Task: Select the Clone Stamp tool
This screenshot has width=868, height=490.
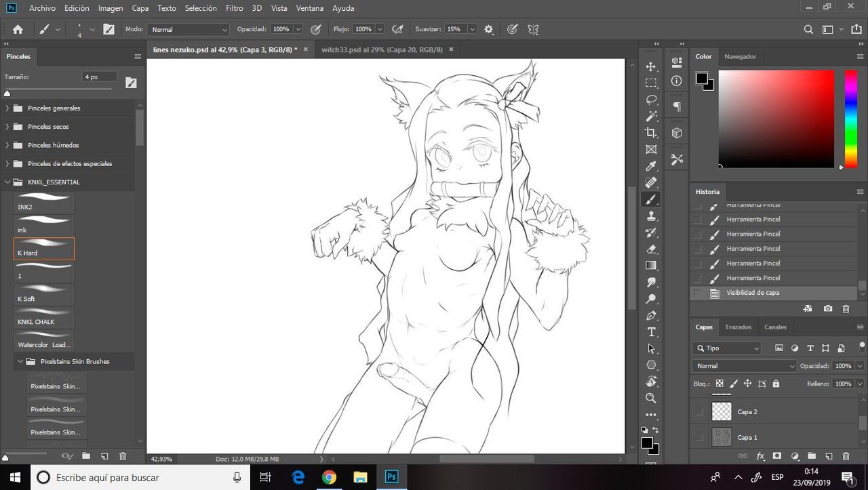Action: (x=651, y=216)
